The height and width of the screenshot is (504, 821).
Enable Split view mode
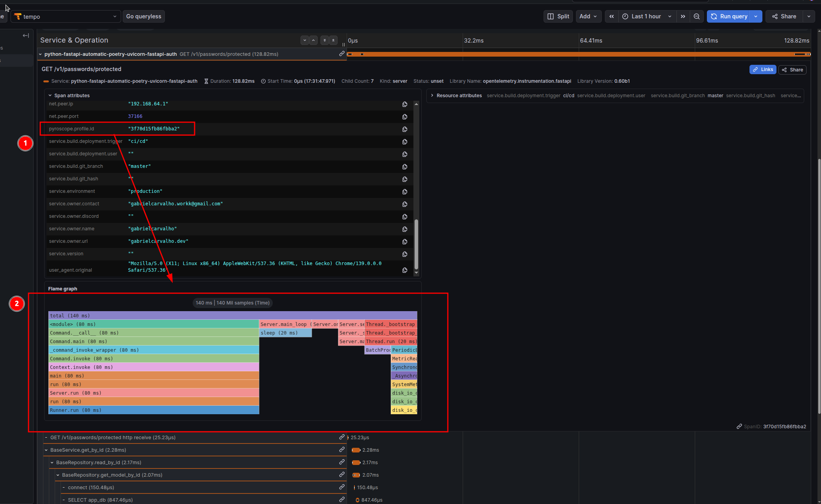click(558, 16)
